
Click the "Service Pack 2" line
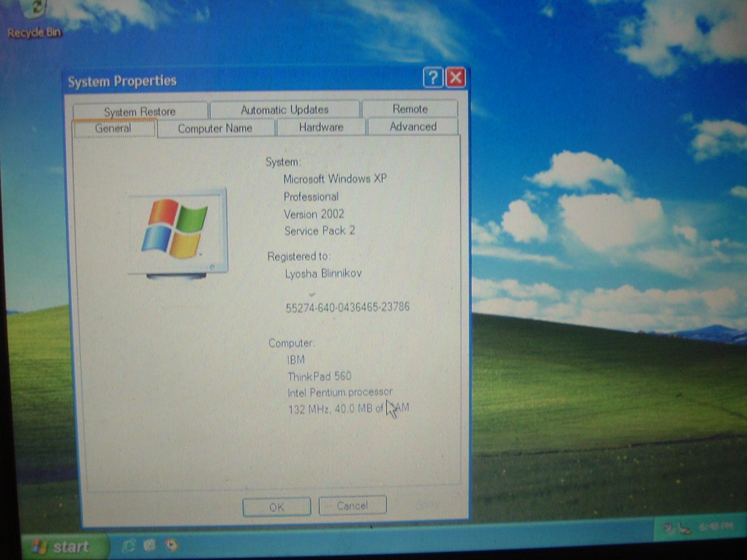tap(320, 231)
